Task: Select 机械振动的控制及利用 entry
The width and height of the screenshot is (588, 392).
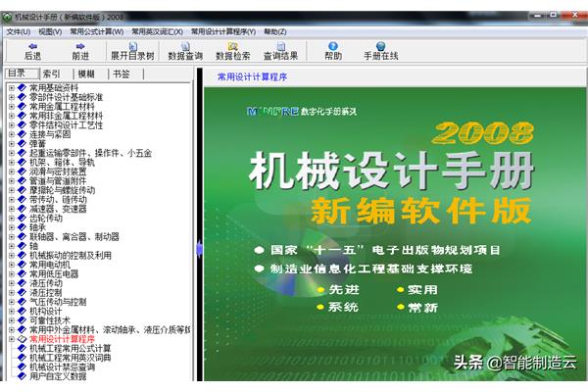Action: coord(71,256)
